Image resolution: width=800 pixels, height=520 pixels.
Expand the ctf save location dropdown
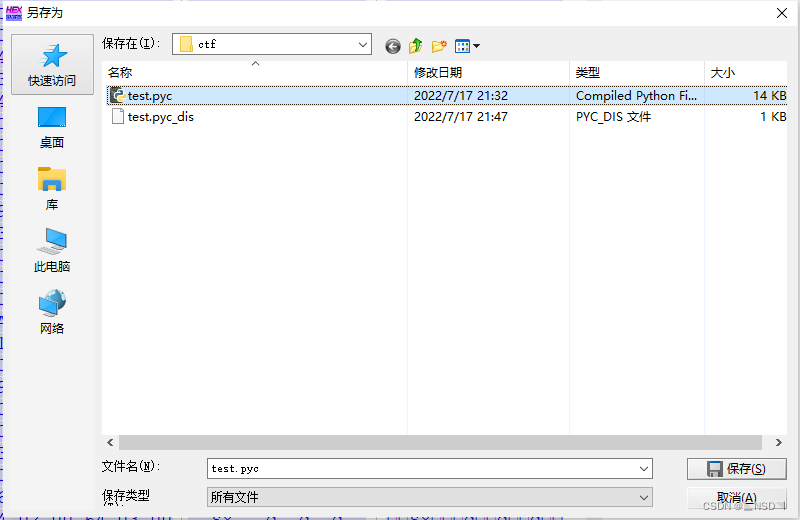[363, 45]
